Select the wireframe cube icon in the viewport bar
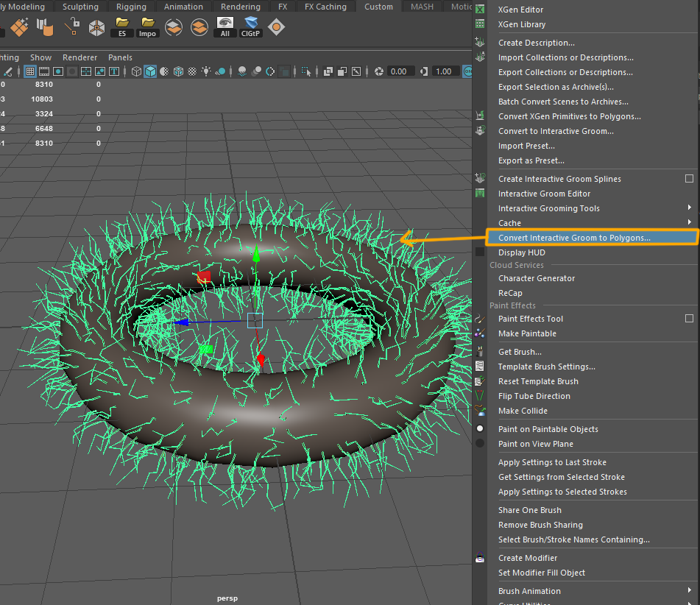Viewport: 700px width, 605px height. [135, 71]
